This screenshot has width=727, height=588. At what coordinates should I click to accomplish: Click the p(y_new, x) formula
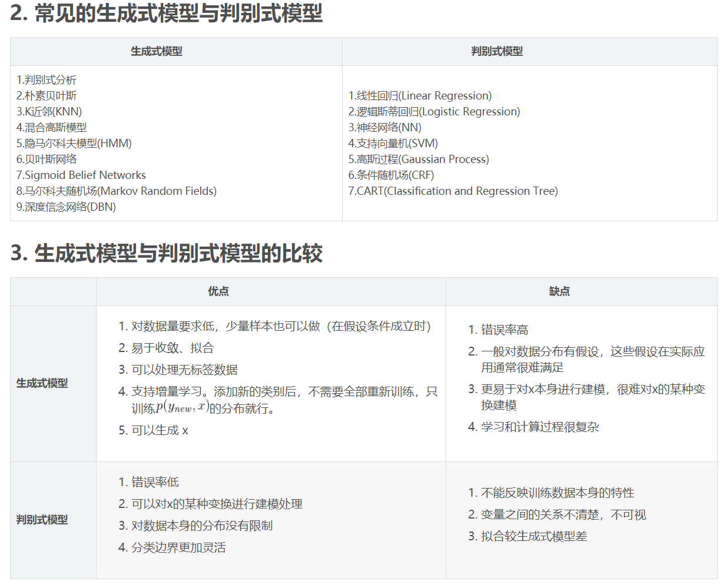point(182,407)
